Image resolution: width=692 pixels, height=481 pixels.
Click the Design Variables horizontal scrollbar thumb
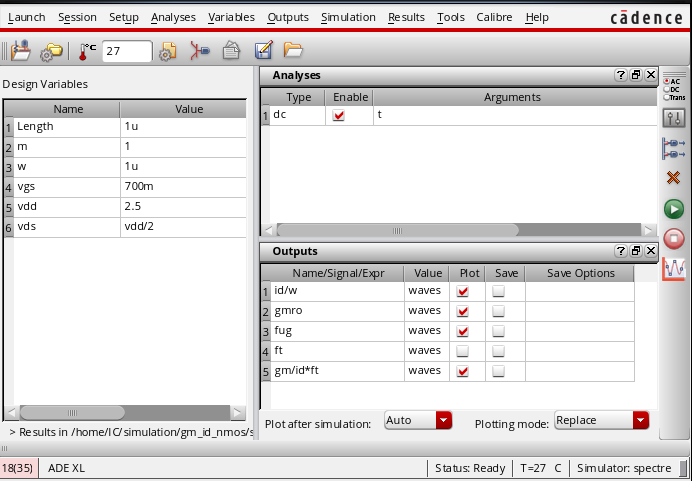tap(72, 413)
